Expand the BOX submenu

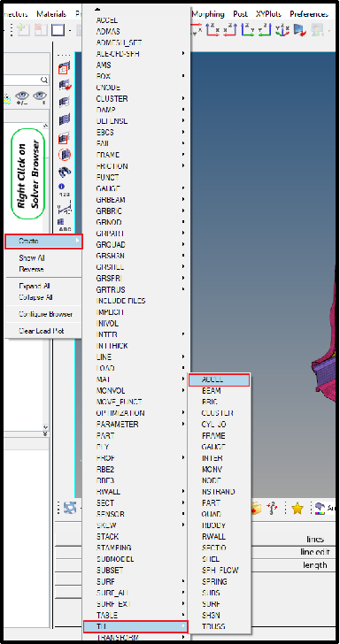136,76
